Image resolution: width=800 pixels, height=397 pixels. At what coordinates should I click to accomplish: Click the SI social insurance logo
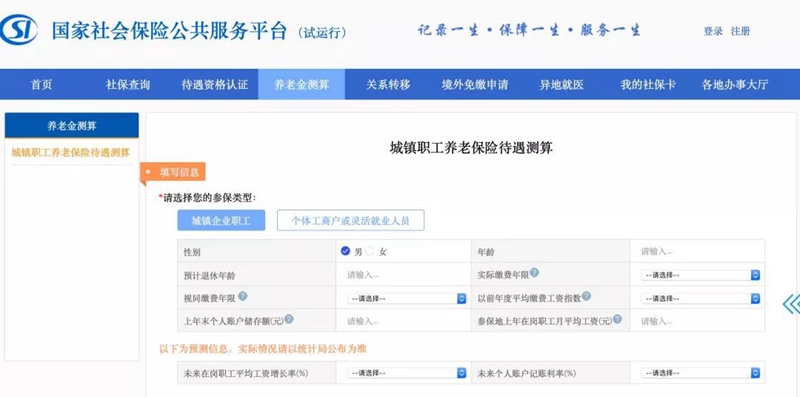point(18,30)
